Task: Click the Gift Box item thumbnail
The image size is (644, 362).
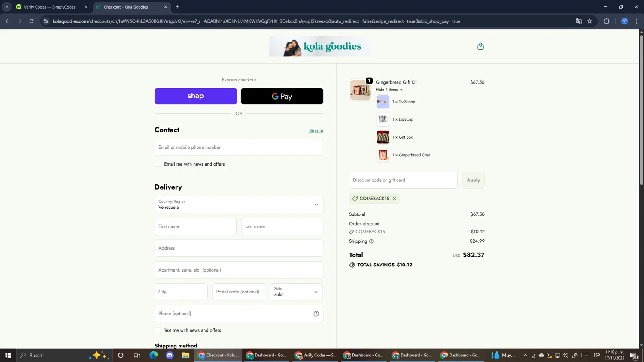Action: coord(383,137)
